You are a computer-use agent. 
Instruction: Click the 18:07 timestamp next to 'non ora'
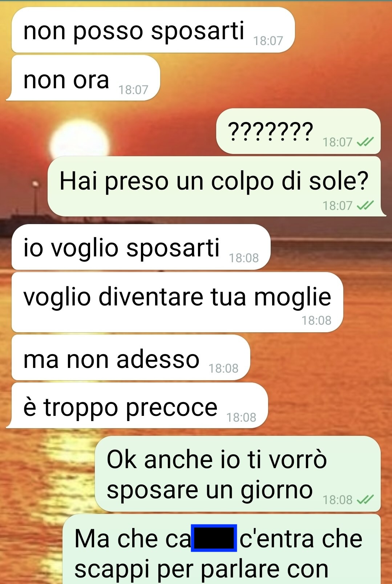point(133,90)
